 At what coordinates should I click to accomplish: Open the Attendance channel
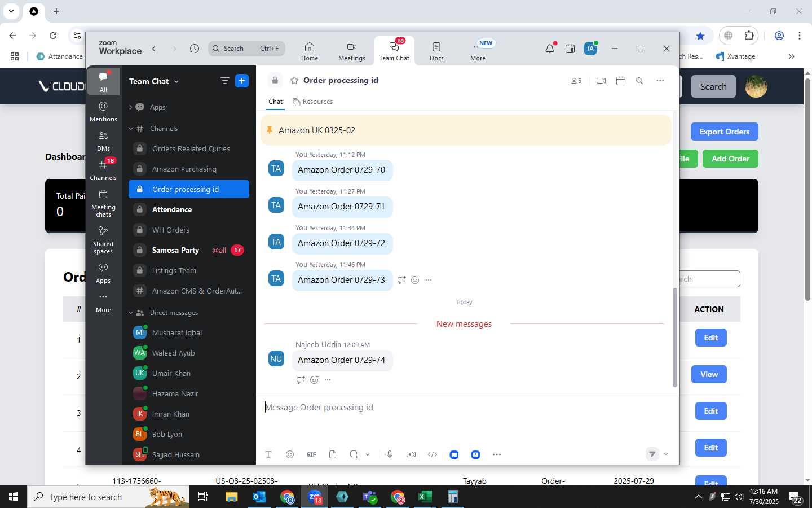[189, 209]
